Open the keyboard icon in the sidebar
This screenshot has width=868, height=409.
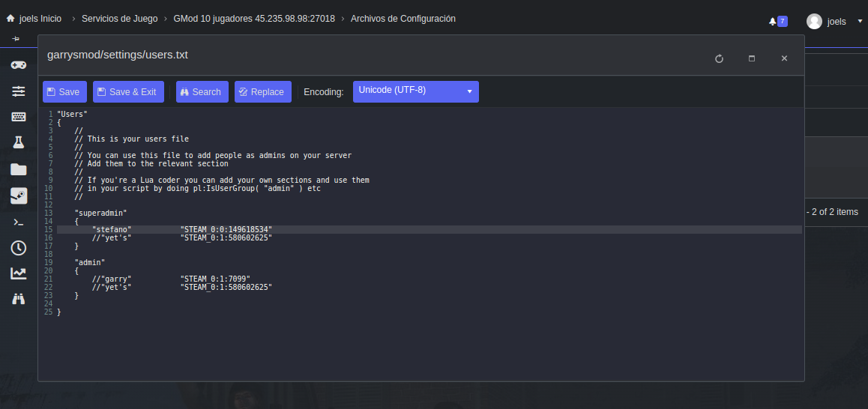click(19, 117)
